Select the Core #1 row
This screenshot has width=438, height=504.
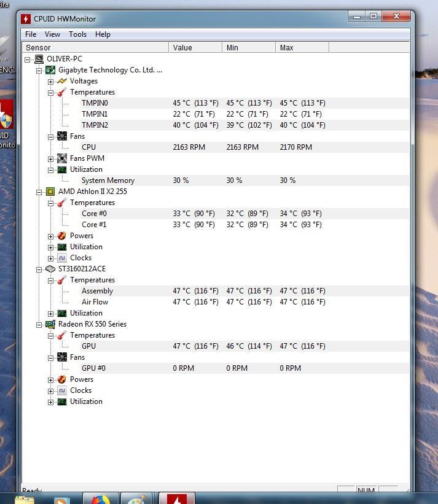(216, 225)
